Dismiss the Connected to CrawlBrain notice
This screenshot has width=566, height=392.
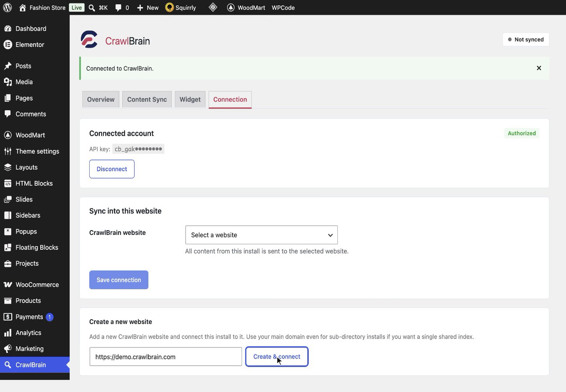[539, 68]
